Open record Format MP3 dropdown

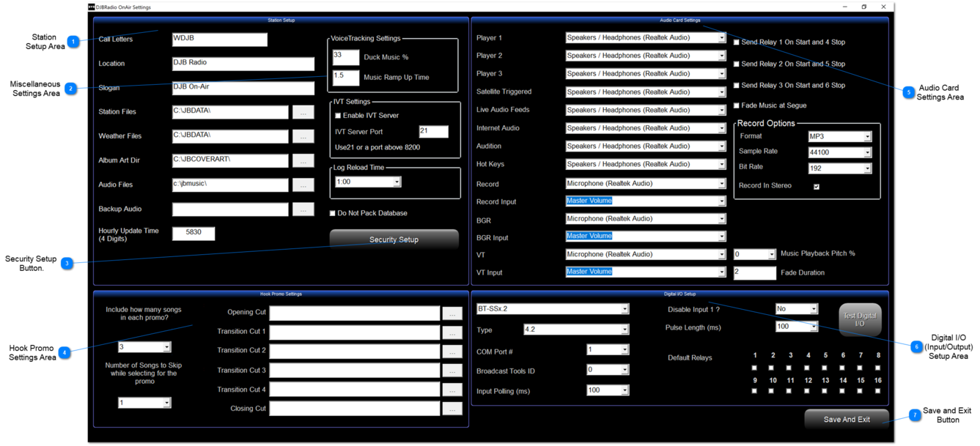tap(867, 137)
